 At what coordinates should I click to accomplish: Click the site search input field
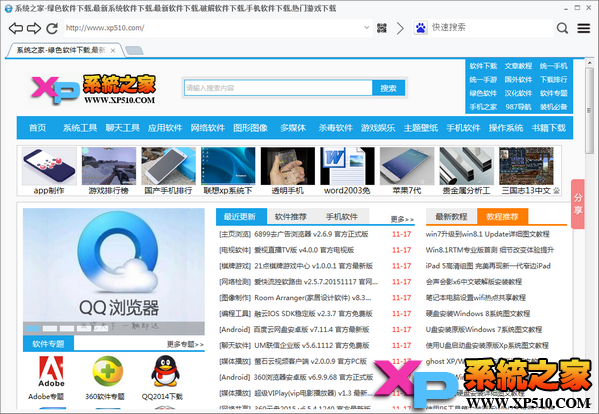pos(278,88)
